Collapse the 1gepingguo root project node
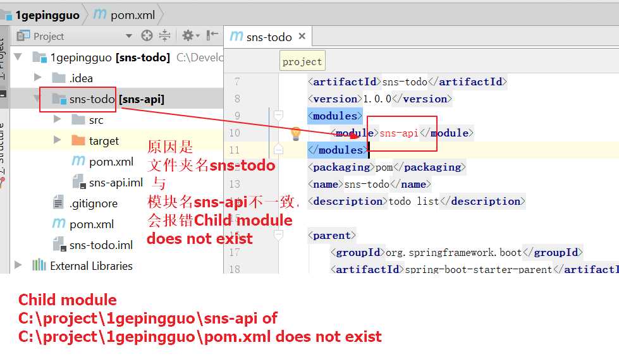The width and height of the screenshot is (619, 364). click(18, 57)
